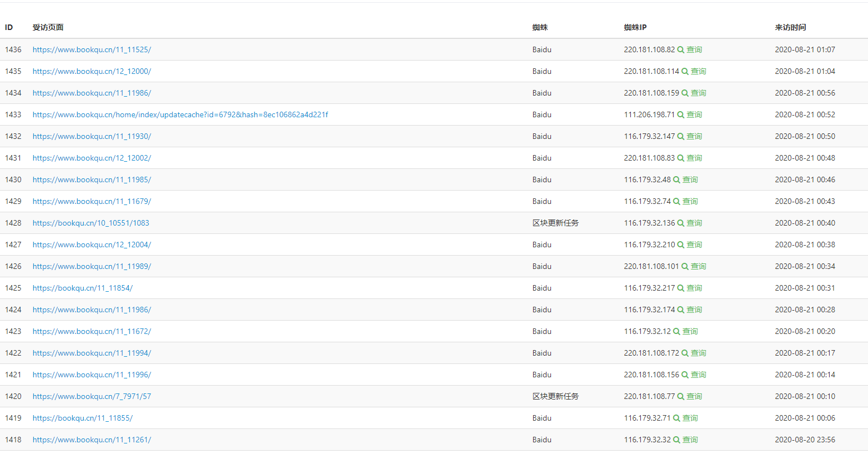Click the search icon beside IP 116.179.32.136
This screenshot has height=454, width=868.
pos(681,223)
